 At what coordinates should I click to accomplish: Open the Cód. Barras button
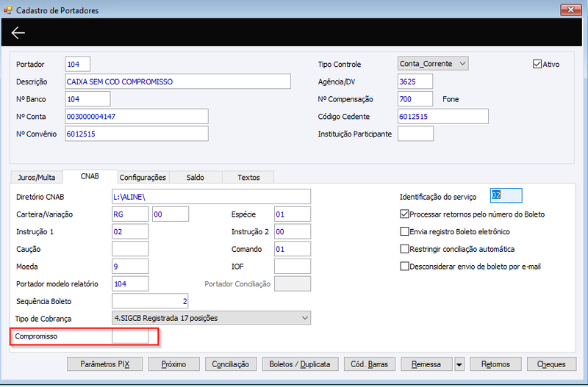(370, 364)
